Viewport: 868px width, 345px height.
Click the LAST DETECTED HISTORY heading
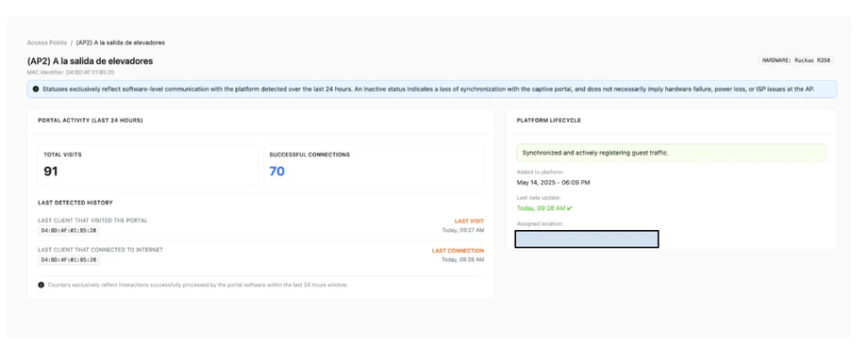[75, 203]
